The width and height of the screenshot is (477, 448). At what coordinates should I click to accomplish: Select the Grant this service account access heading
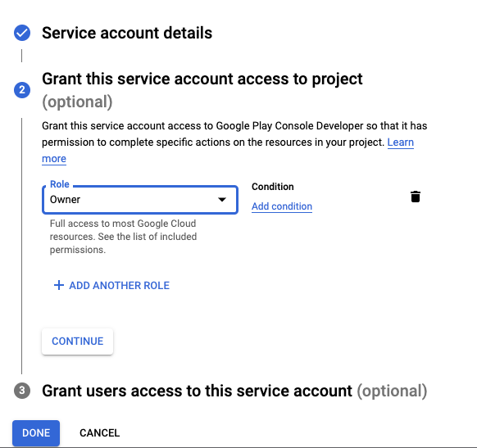(x=202, y=79)
